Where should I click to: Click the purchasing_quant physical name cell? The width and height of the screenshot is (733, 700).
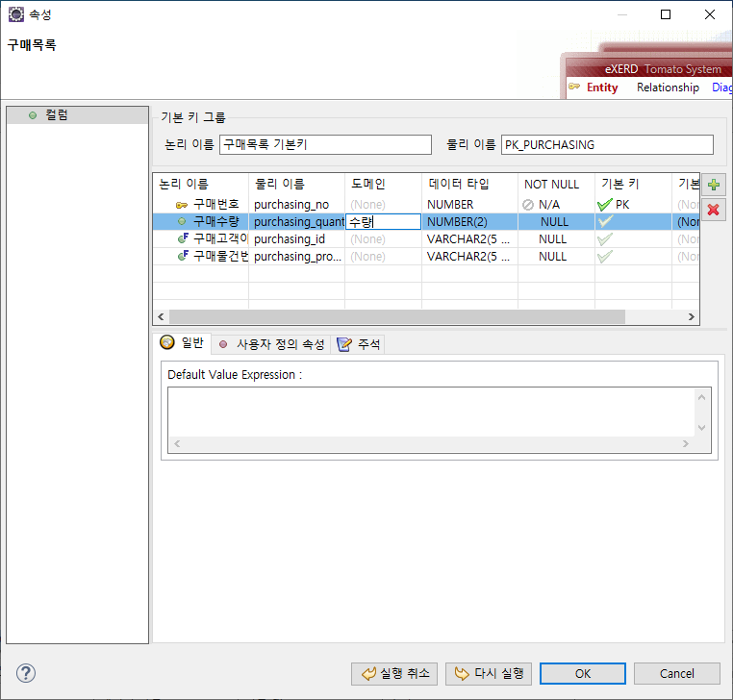pyautogui.click(x=297, y=221)
